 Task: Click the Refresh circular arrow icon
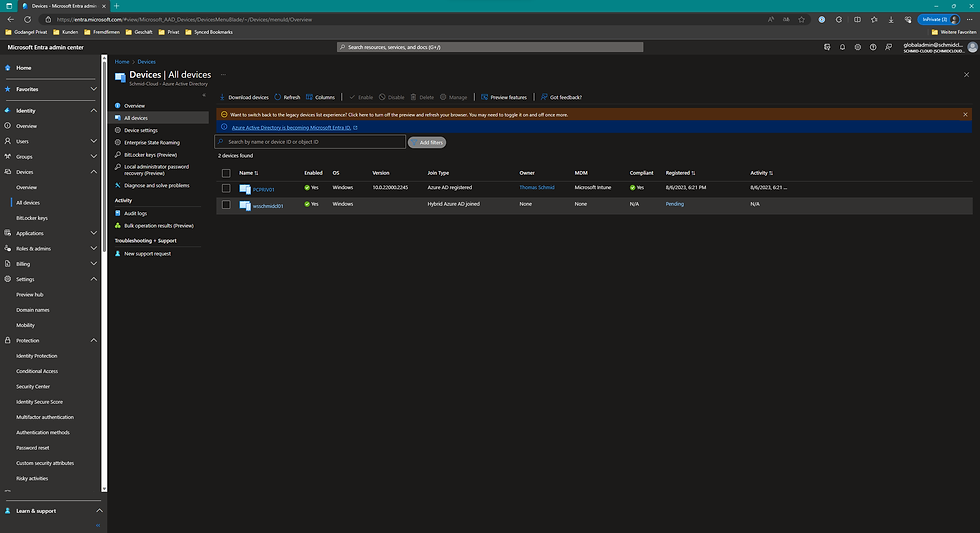[x=278, y=97]
